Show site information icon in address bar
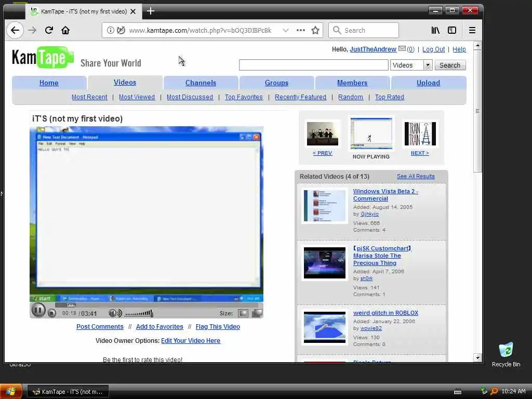Viewport: 532px width, 399px height. 111,30
